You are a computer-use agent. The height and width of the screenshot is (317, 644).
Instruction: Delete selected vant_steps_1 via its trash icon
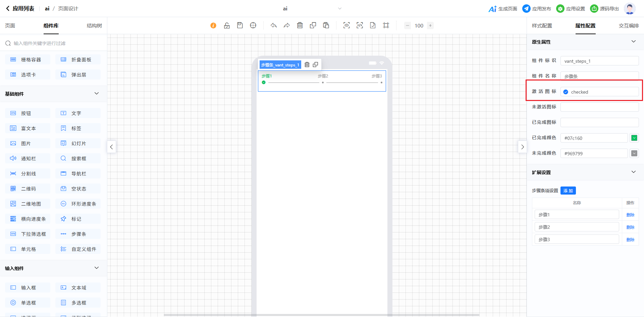click(307, 65)
